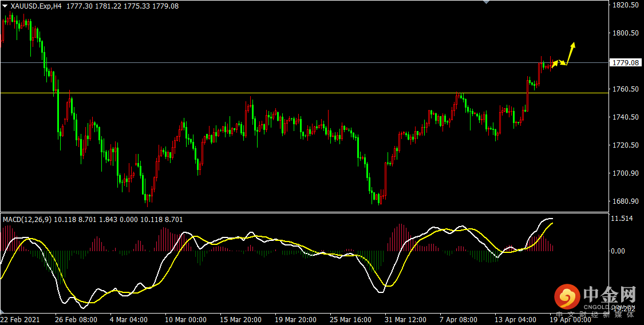This screenshot has width=644, height=325.
Task: Click the 25 Mar 16:00 time label
Action: tap(350, 320)
